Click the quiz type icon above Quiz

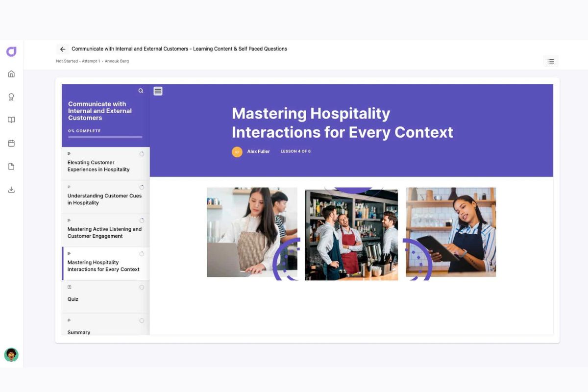(x=69, y=287)
